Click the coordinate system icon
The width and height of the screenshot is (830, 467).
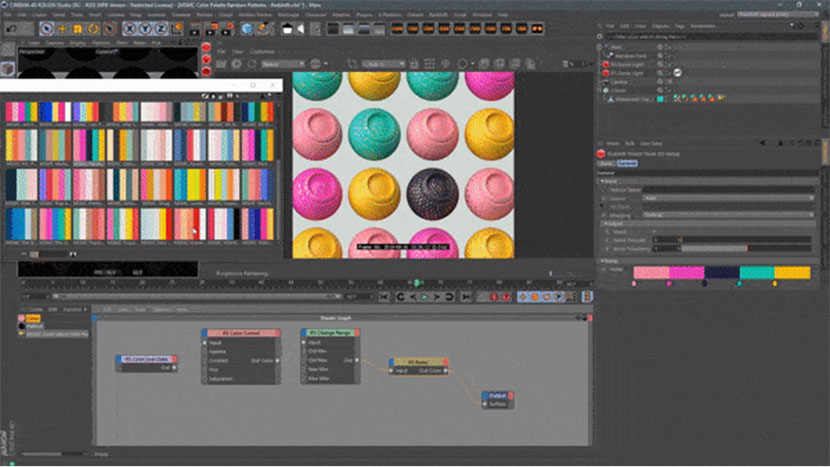coord(177,28)
